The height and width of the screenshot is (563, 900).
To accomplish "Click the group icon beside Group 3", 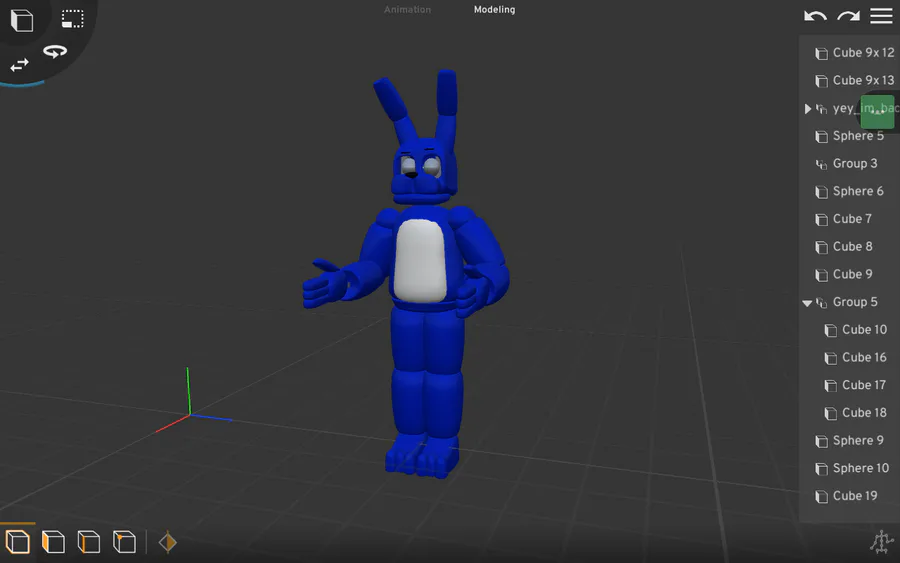I will pos(821,164).
